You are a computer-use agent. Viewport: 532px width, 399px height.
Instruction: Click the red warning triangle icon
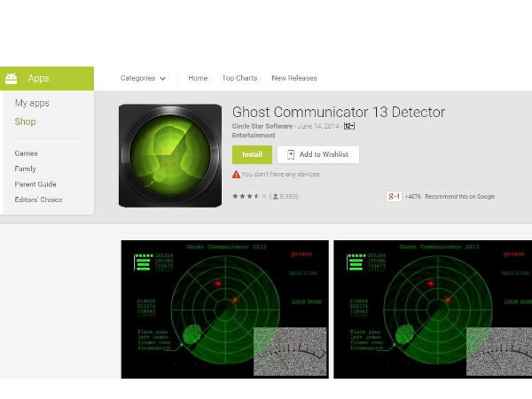(x=236, y=175)
